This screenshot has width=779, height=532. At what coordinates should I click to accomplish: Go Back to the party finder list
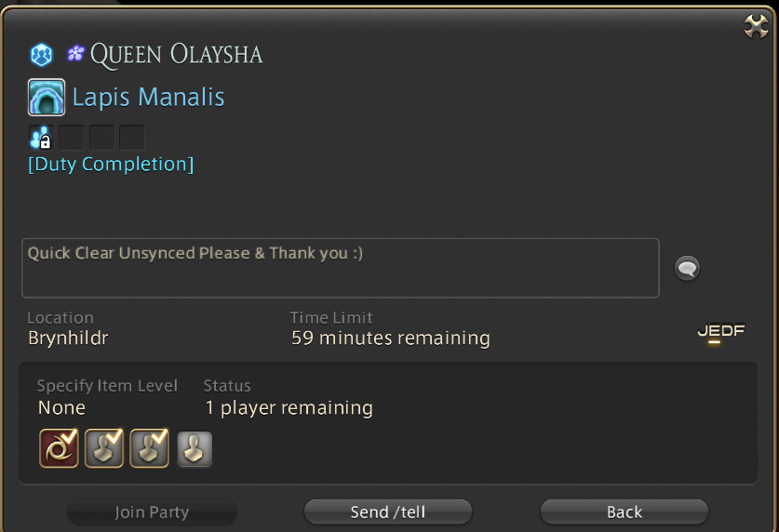625,512
